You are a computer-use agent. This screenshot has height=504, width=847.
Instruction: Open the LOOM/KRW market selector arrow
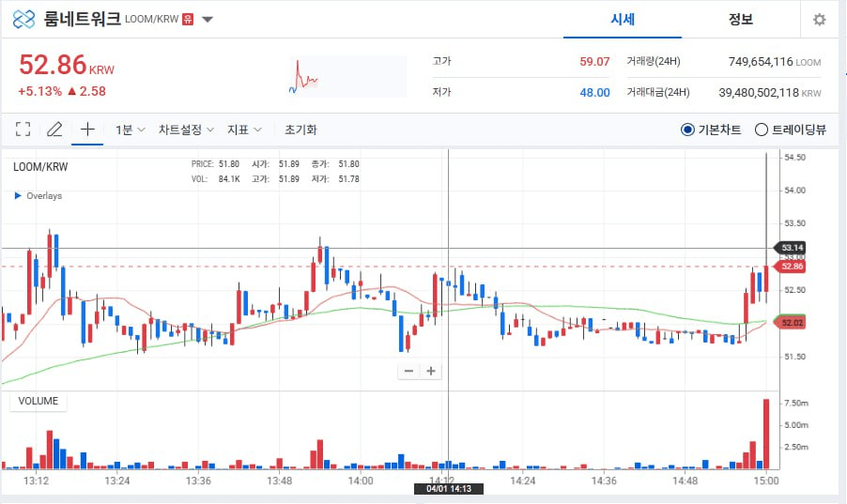tap(208, 20)
